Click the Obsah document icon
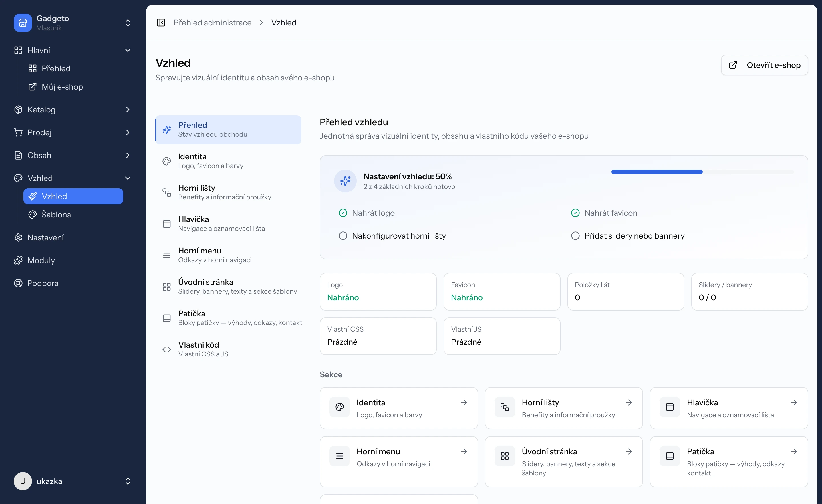 pos(18,156)
